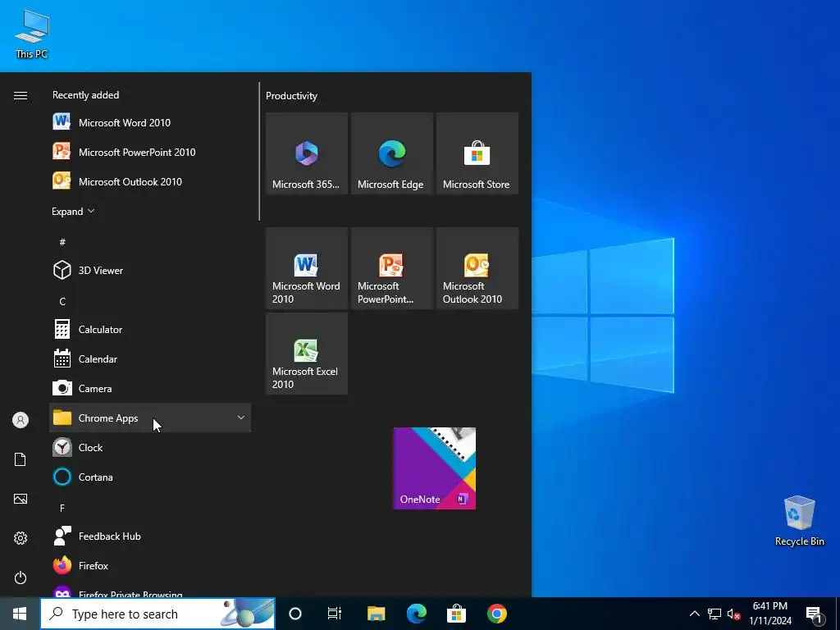Viewport: 840px width, 630px height.
Task: Click the Productivity group header
Action: click(291, 96)
